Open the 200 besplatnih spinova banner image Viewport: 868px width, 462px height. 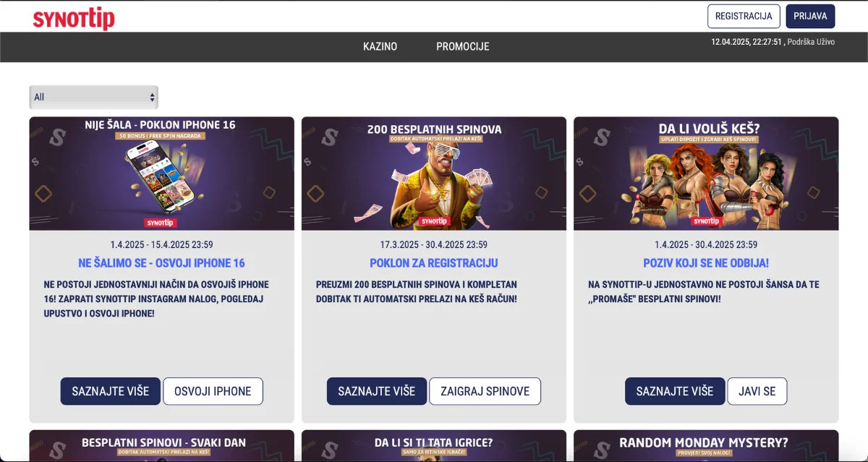click(434, 174)
